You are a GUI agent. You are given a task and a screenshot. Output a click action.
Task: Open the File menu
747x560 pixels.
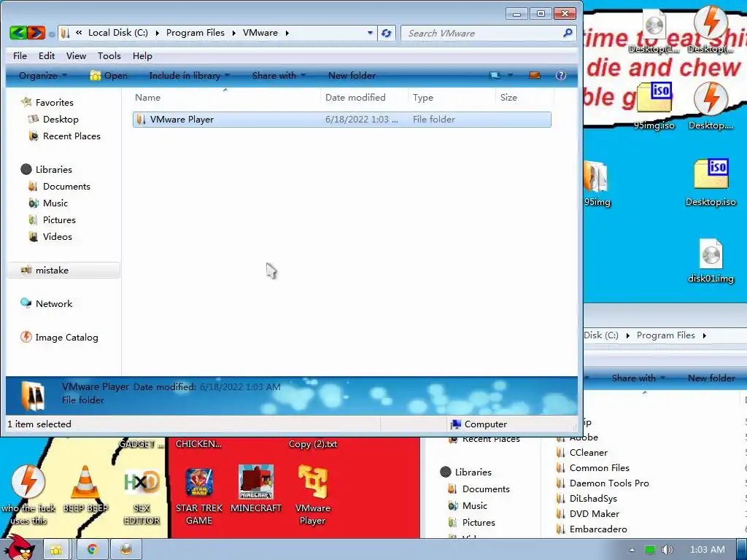(20, 55)
